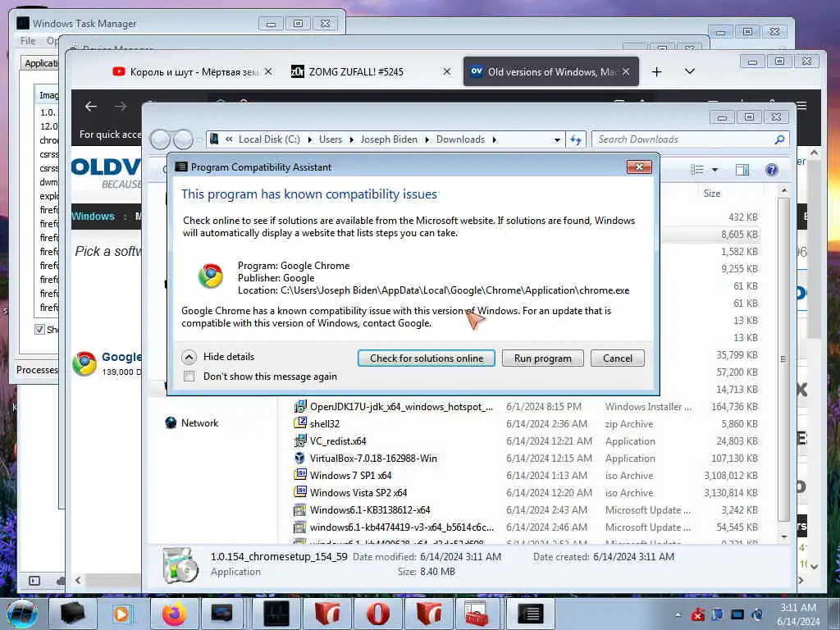Open Google Chrome entry on OldVersion page

tap(107, 363)
